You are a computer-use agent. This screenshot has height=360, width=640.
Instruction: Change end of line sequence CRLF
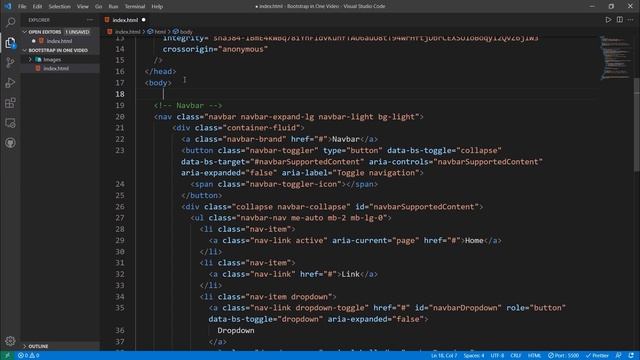(516, 356)
